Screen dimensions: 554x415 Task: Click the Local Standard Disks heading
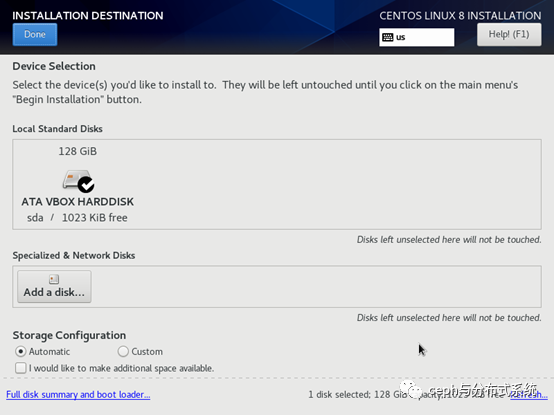[58, 129]
